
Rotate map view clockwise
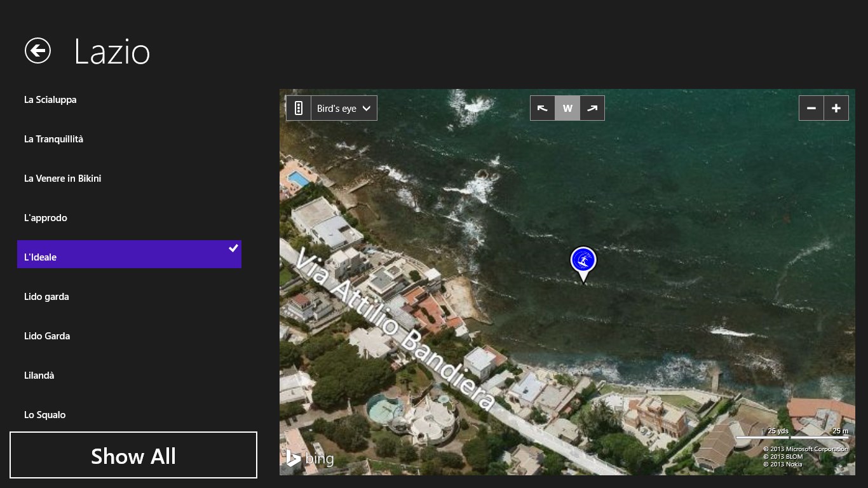point(592,108)
